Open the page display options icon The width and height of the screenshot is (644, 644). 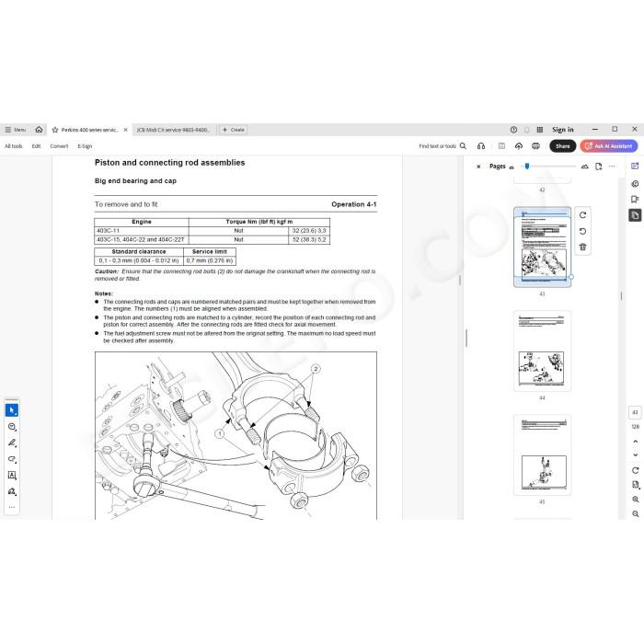(x=636, y=485)
